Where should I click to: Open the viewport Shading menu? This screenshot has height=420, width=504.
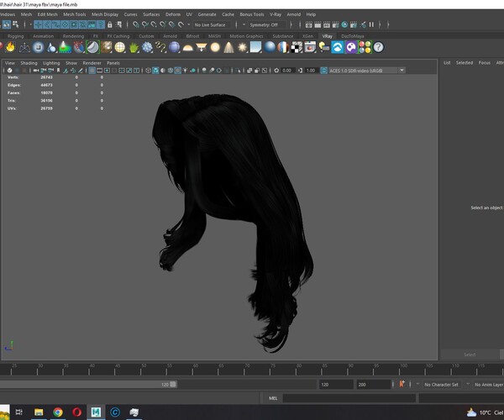pos(29,63)
